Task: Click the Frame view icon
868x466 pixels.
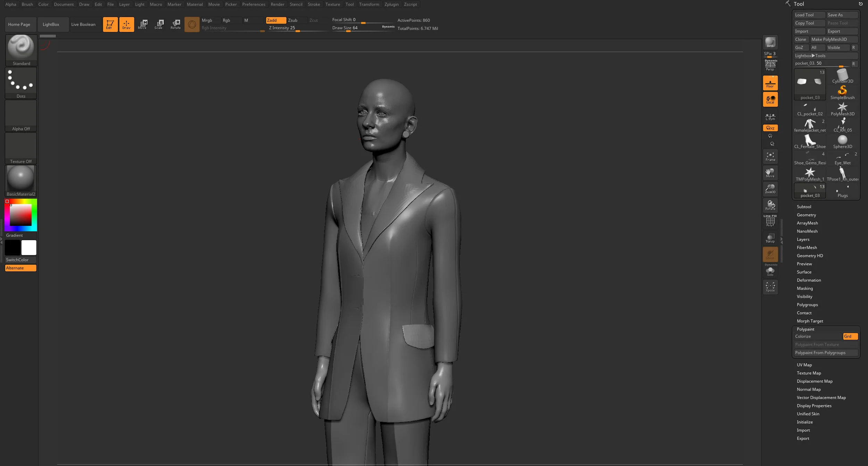Action: point(770,157)
